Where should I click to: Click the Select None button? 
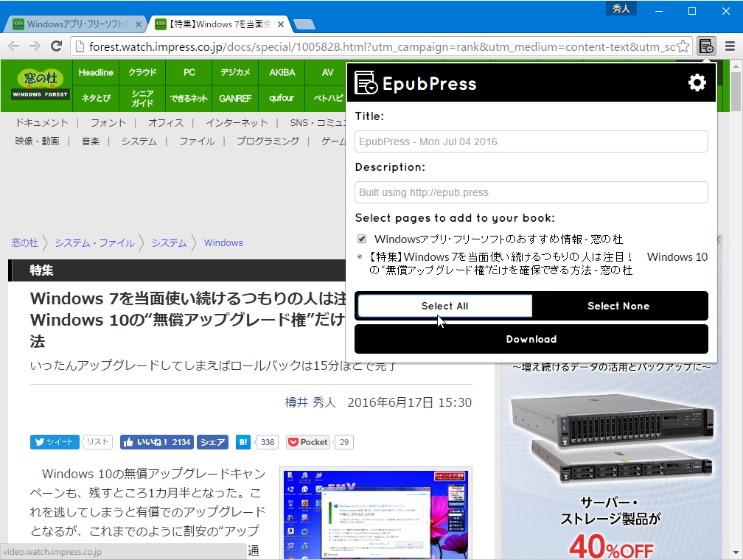tap(618, 306)
